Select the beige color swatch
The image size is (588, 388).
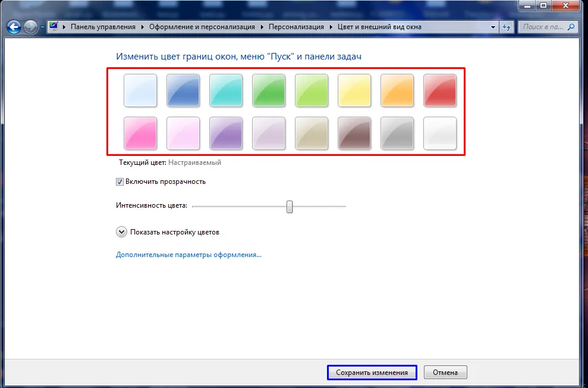(x=312, y=133)
